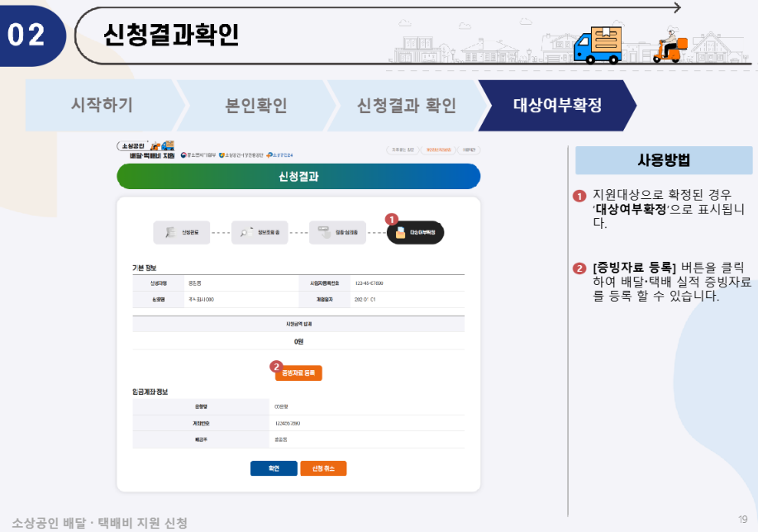Select the 본인확인 step tab
Image resolution: width=758 pixels, height=532 pixels.
256,106
